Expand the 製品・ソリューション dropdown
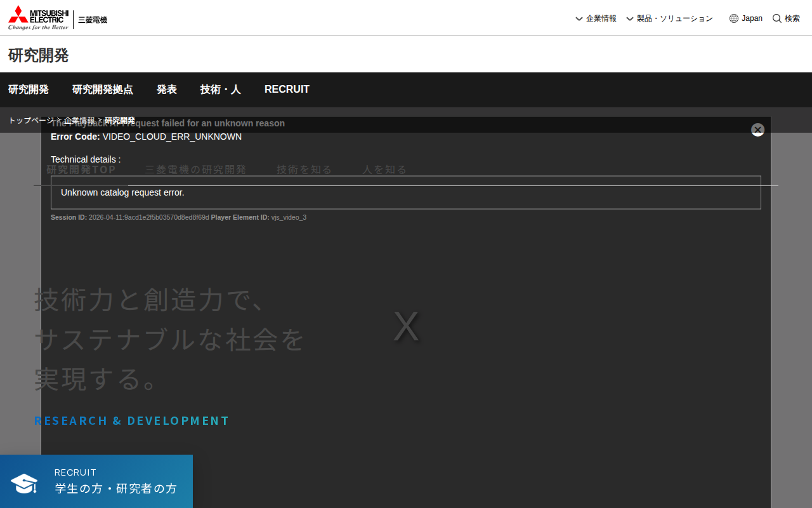This screenshot has height=508, width=812. point(669,18)
